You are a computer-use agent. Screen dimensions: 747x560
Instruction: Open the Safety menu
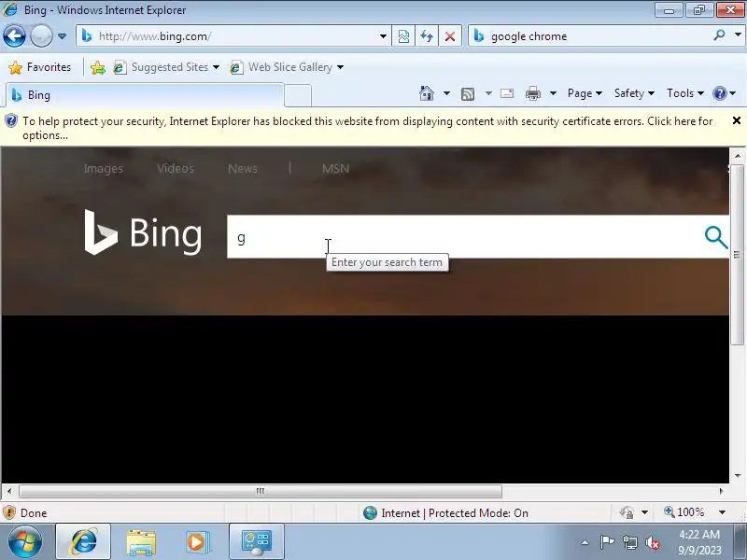tap(634, 93)
